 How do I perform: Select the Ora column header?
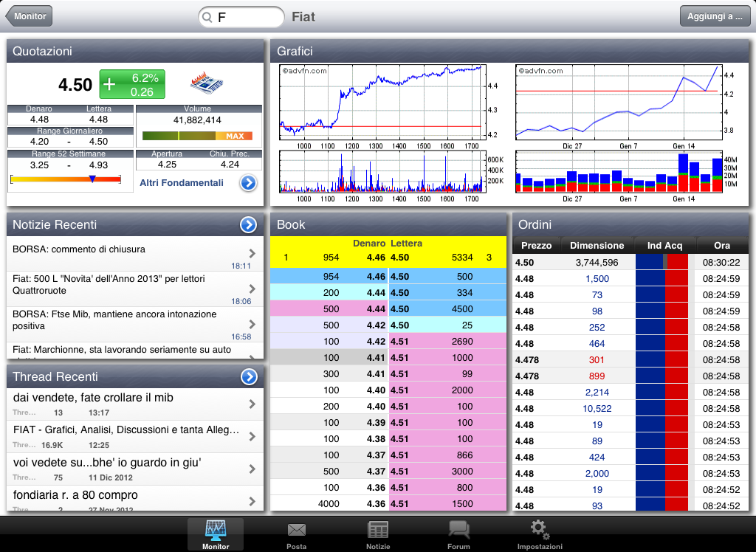722,246
